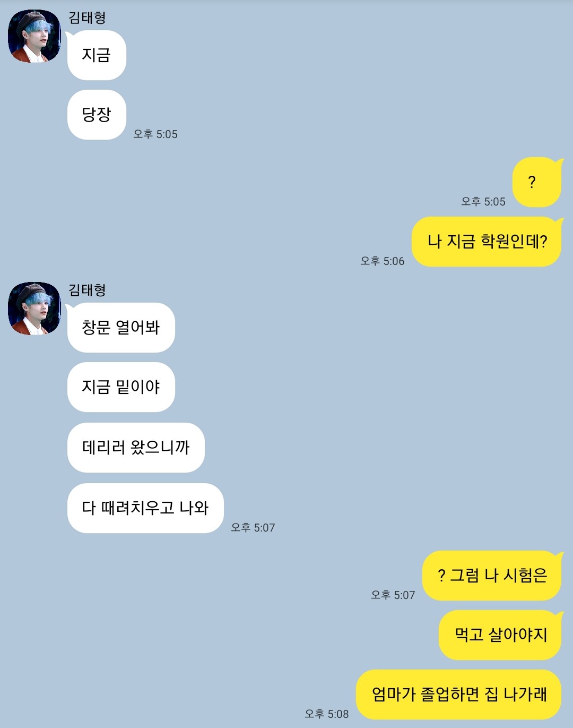573x728 pixels.
Task: Select the 당장 message bubble
Action: pyautogui.click(x=97, y=115)
